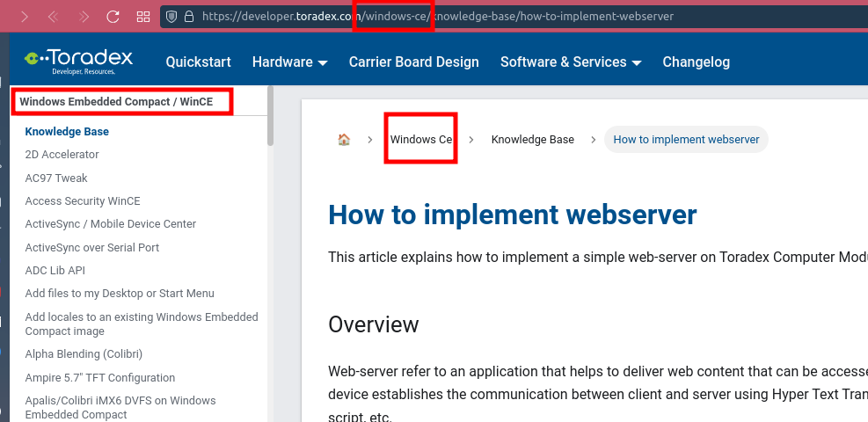The height and width of the screenshot is (422, 868).
Task: Open Ampire 5.7" TFT Configuration article
Action: coord(100,378)
